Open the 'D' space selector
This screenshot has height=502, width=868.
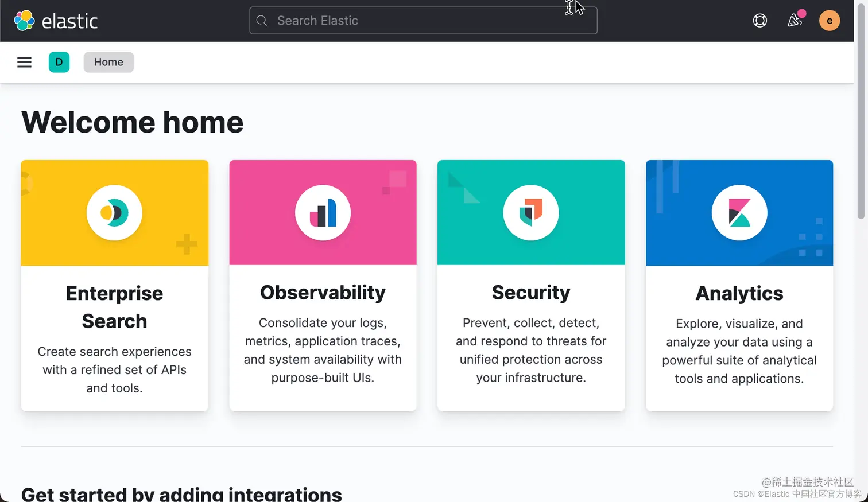point(59,62)
